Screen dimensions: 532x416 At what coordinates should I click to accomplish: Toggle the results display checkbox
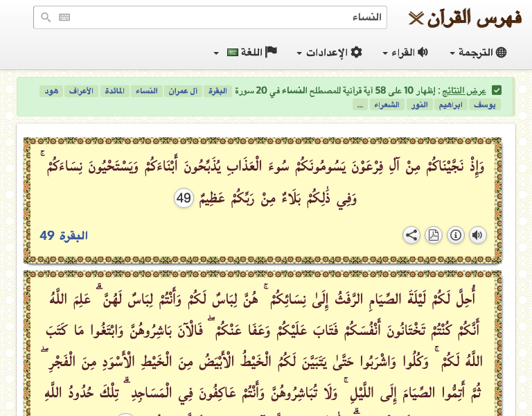pos(497,90)
